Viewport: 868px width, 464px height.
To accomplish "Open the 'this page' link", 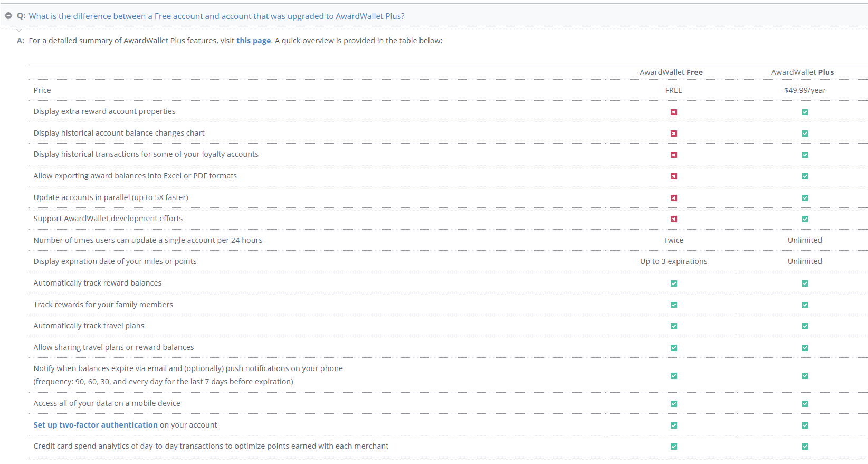I will click(253, 41).
